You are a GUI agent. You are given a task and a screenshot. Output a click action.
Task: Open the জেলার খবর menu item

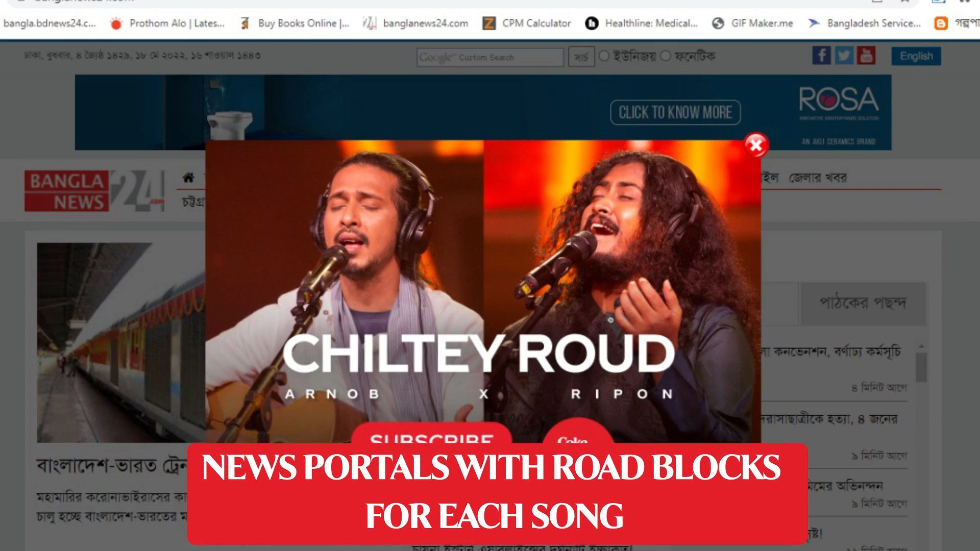818,178
